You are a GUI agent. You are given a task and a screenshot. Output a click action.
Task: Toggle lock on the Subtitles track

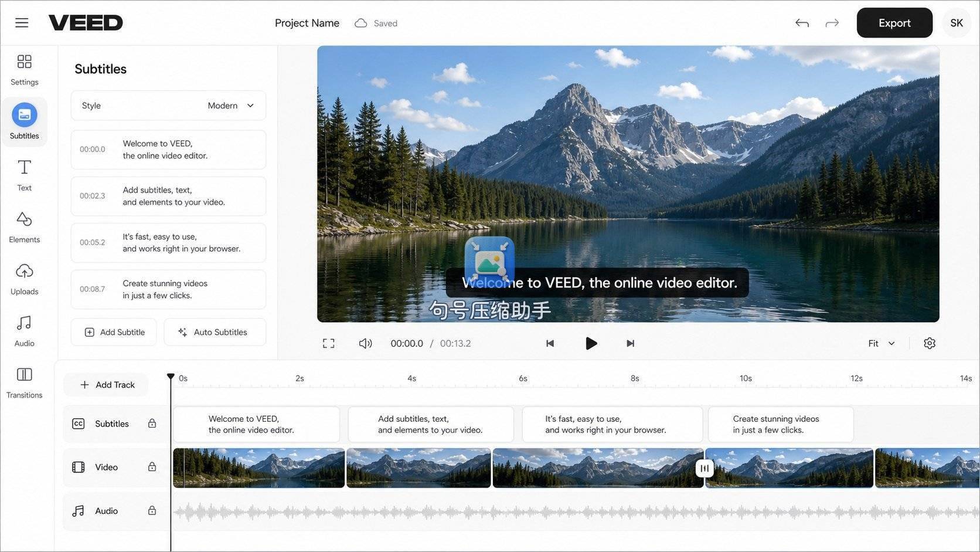pyautogui.click(x=152, y=424)
